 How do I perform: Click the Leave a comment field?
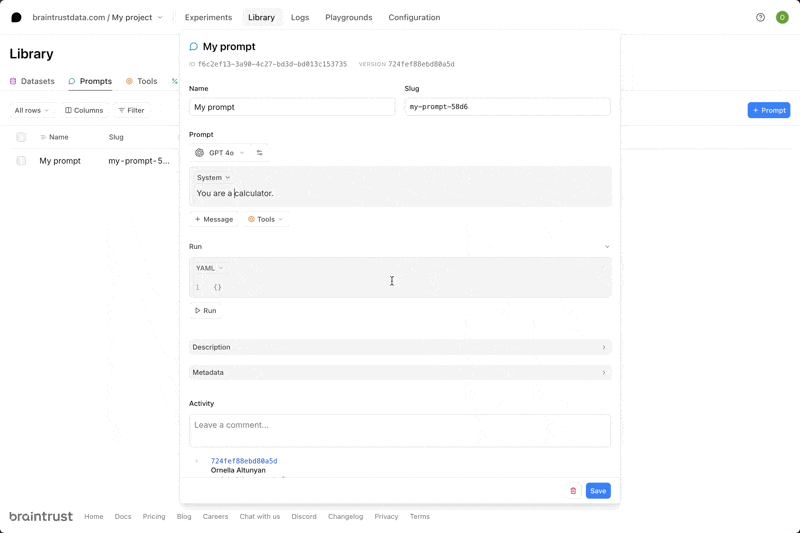[399, 430]
